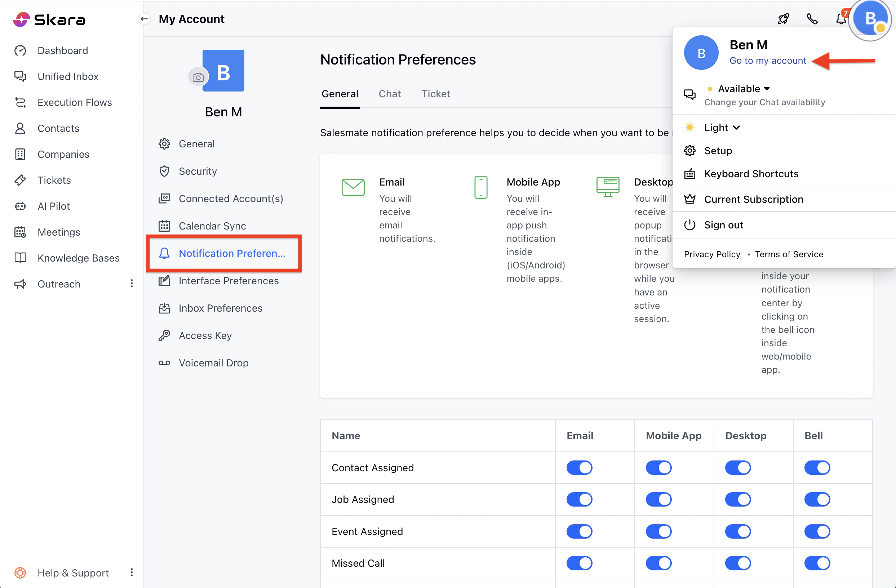Switch to the Chat tab
The height and width of the screenshot is (588, 896).
coord(389,94)
